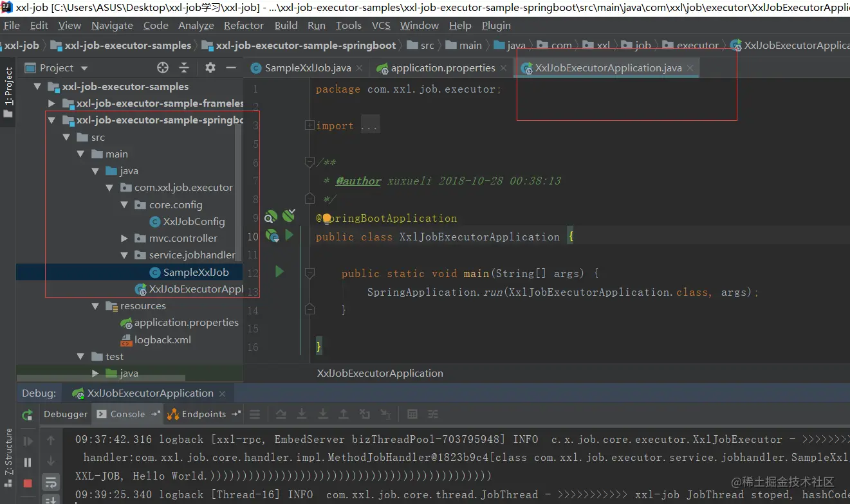The height and width of the screenshot is (504, 850).
Task: Click the Evaluate Expression calculator icon
Action: 412,414
